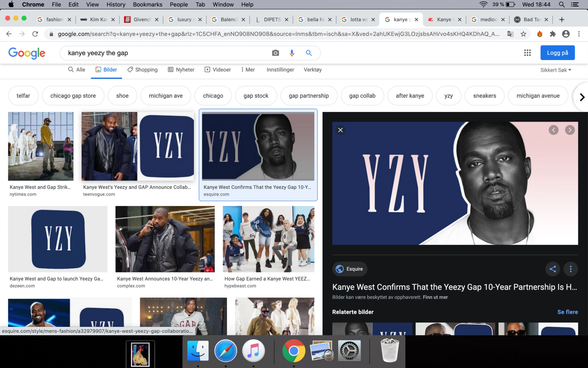Open the hypebeast.com group photo thumbnail

269,239
